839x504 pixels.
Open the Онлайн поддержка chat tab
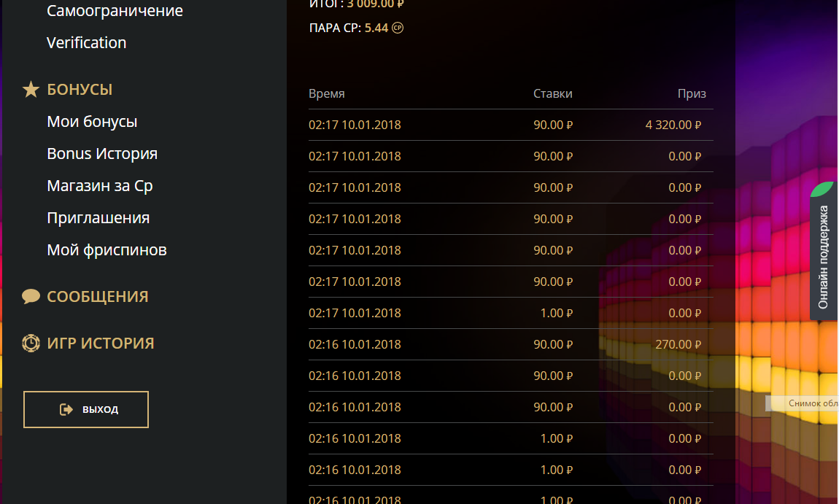coord(824,256)
